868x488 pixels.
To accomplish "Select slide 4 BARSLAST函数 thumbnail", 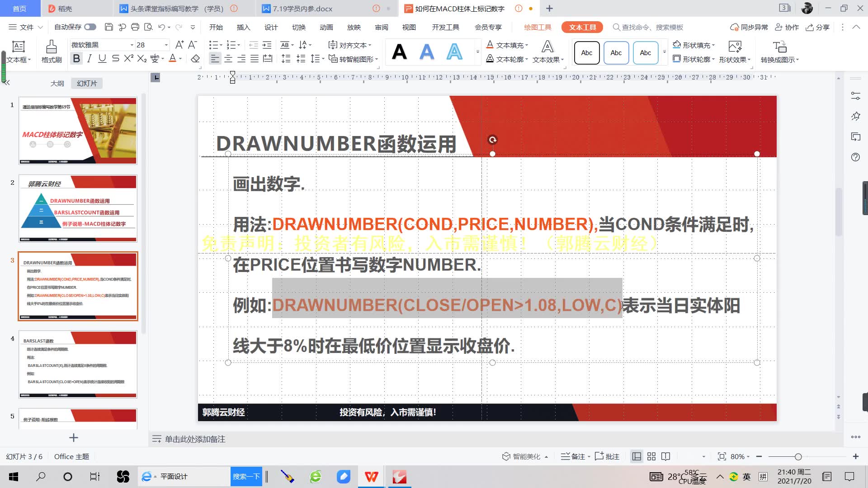I will [x=78, y=365].
